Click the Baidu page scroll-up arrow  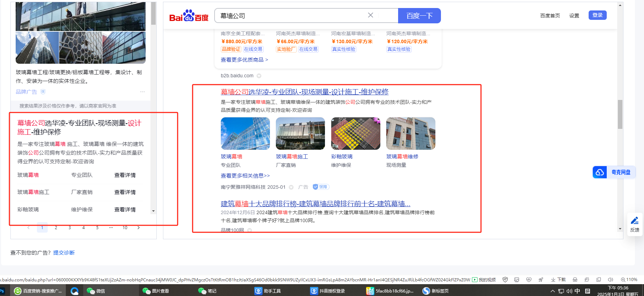(x=620, y=5)
